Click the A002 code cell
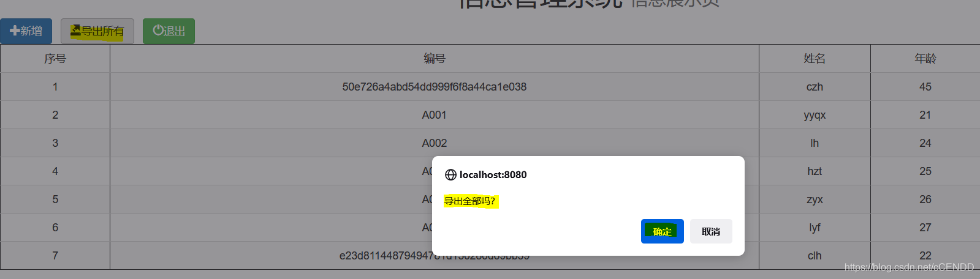Image resolution: width=980 pixels, height=279 pixels. 435,143
